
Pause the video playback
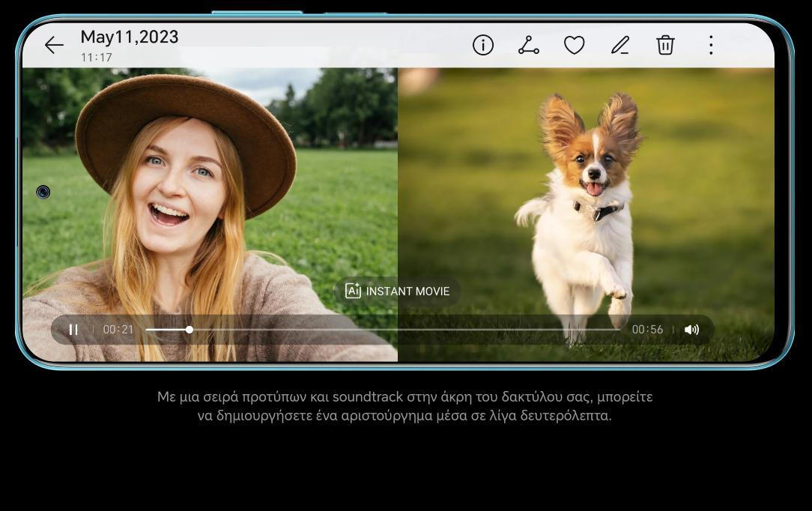[x=73, y=329]
